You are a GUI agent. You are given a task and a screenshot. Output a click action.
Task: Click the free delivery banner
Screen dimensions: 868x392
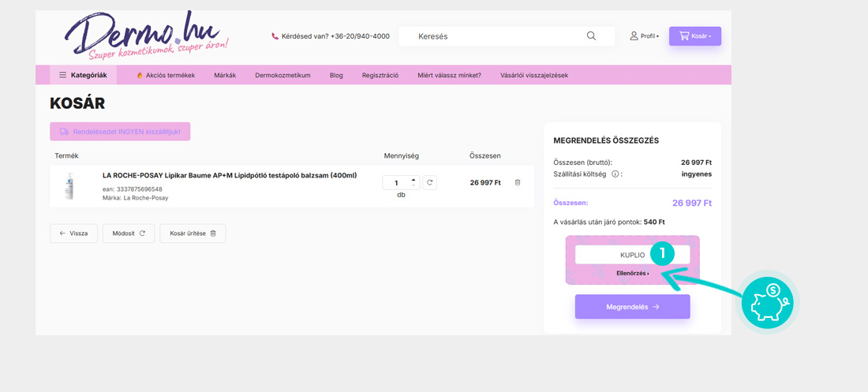120,131
